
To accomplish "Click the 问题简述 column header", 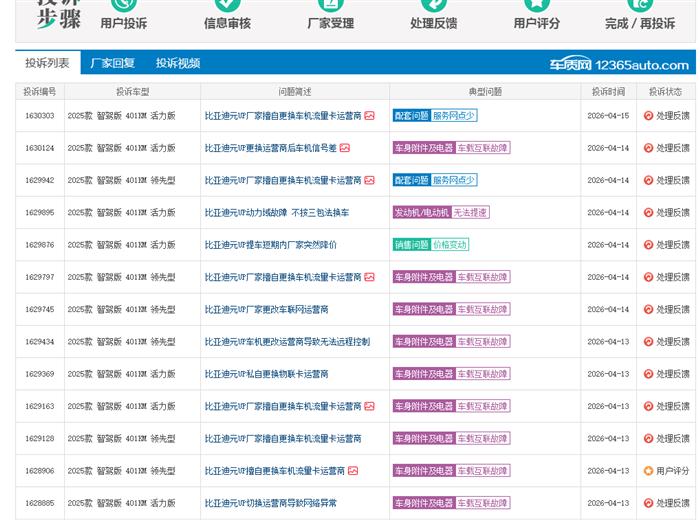I will (295, 92).
